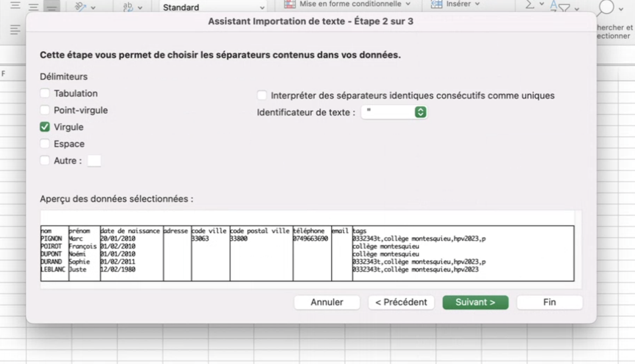Check the Point-virgule delimiter
The height and width of the screenshot is (364, 635).
45,110
